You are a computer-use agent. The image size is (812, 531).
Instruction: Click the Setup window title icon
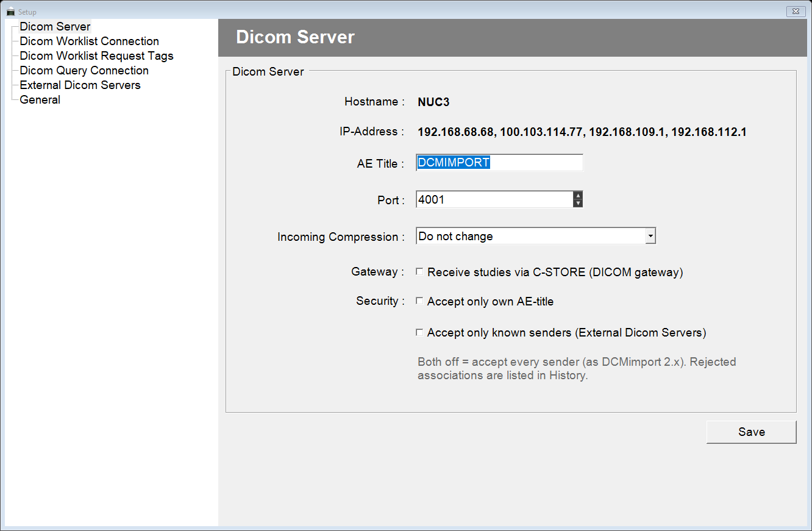click(10, 12)
